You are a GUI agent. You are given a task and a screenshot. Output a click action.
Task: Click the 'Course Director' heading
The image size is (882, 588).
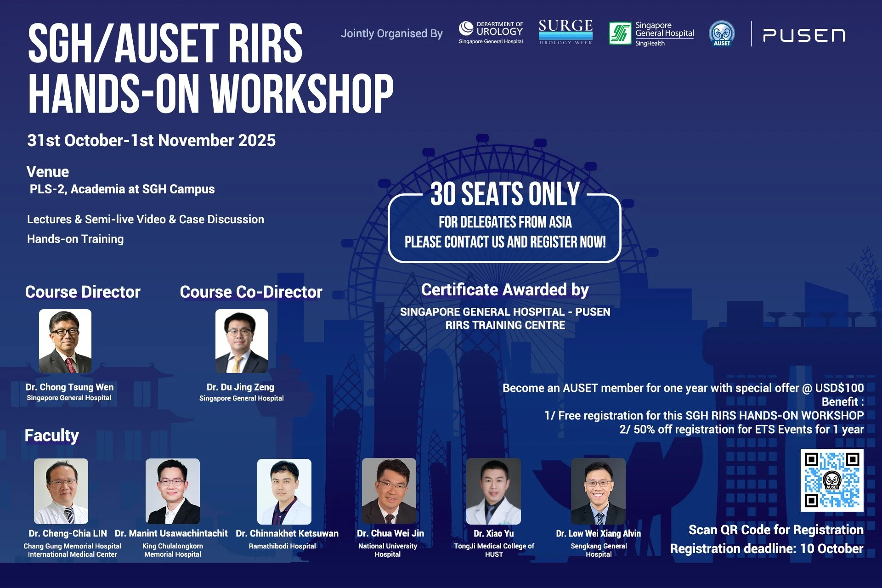click(x=83, y=292)
